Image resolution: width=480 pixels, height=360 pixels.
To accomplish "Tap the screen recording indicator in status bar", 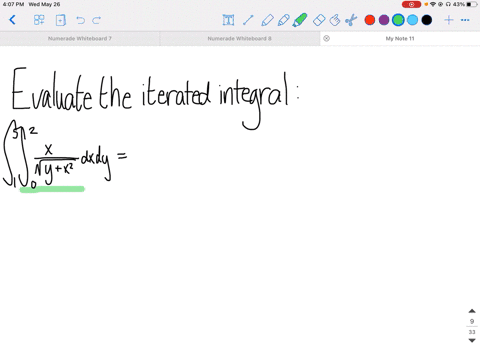I will (x=411, y=4).
